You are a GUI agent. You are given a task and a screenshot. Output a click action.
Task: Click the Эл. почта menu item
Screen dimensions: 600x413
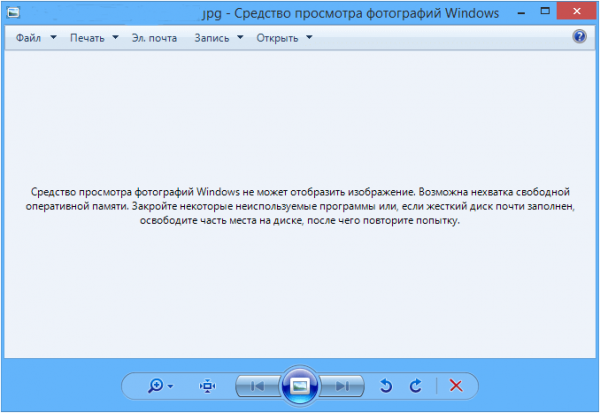154,38
